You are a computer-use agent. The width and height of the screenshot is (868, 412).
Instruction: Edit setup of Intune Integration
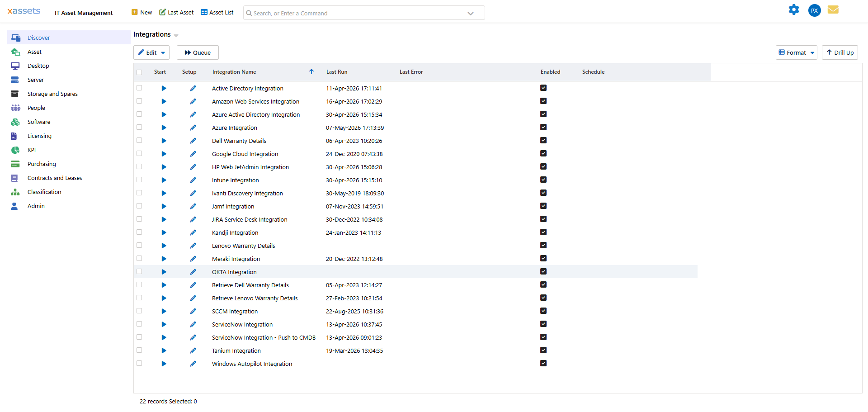(x=193, y=180)
